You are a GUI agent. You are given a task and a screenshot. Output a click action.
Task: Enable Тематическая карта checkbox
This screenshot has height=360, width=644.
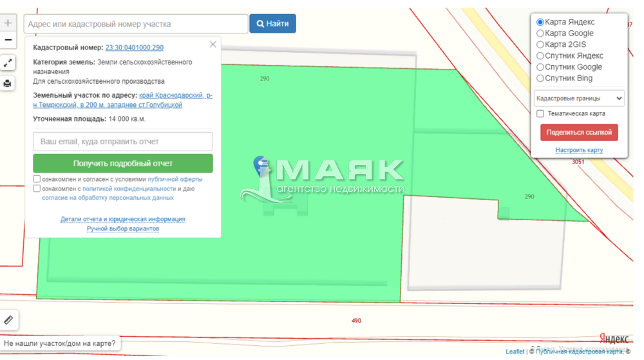541,114
